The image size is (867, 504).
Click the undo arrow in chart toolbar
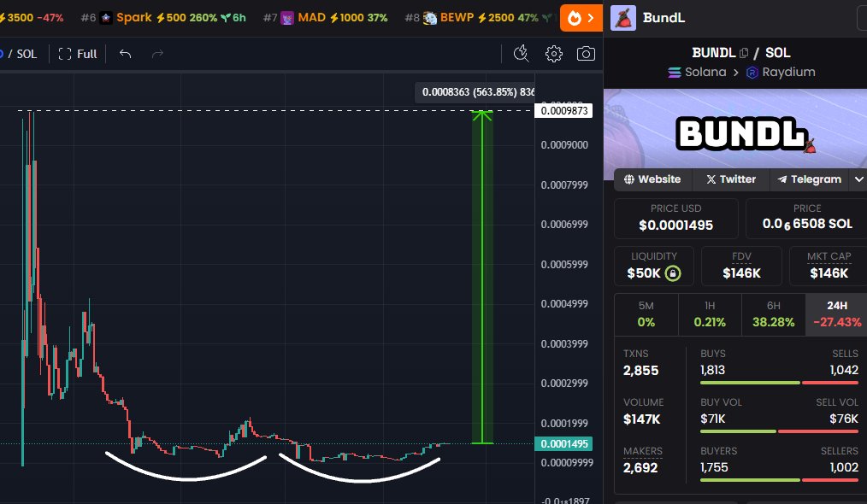pyautogui.click(x=126, y=54)
